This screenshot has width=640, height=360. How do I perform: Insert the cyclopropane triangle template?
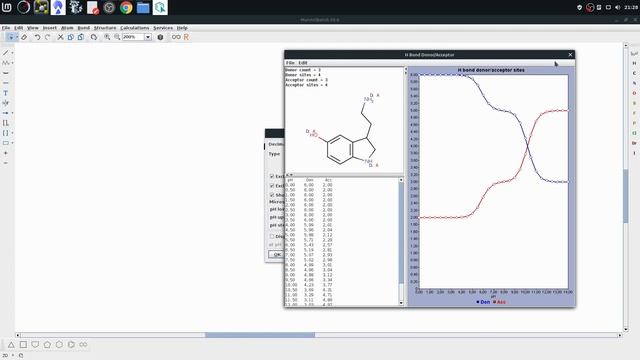(11, 345)
